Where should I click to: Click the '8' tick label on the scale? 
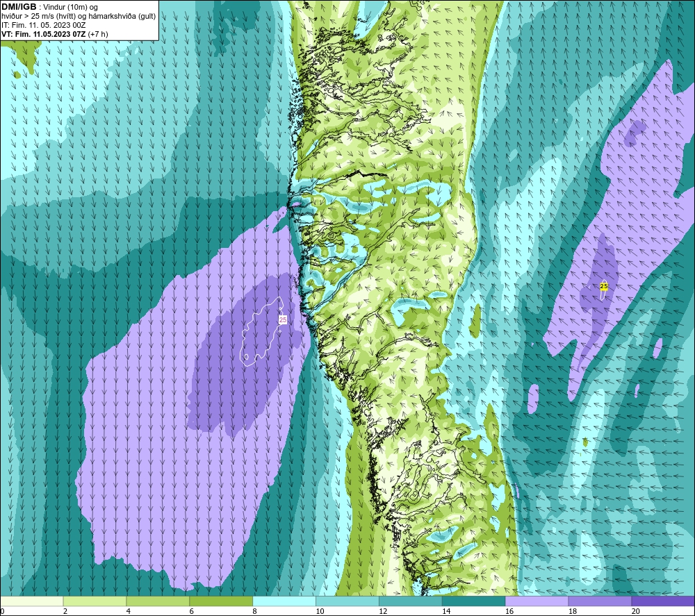coord(255,611)
